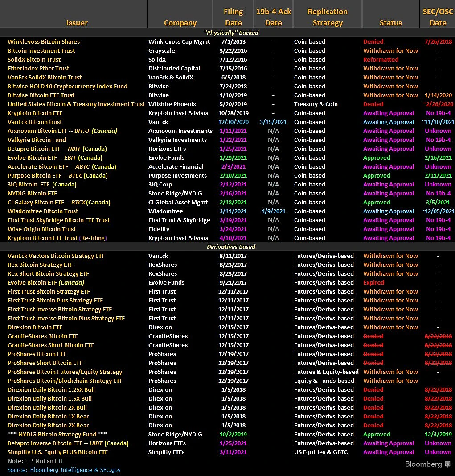Select VanEck Bitcoin trust filing date 12/30/2020
The image size is (455, 476).
[x=233, y=122]
